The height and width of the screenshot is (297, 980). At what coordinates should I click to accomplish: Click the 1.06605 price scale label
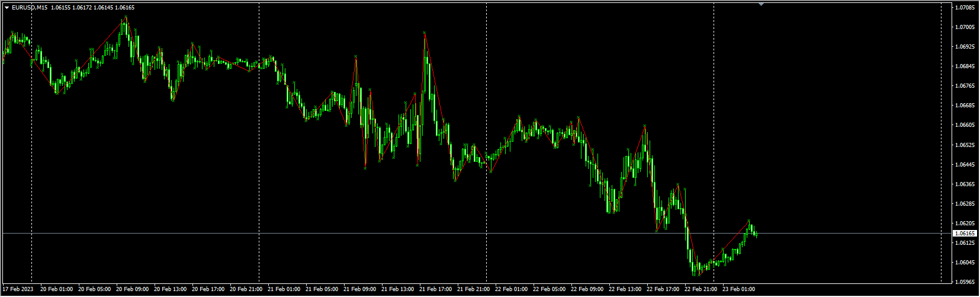[965, 125]
